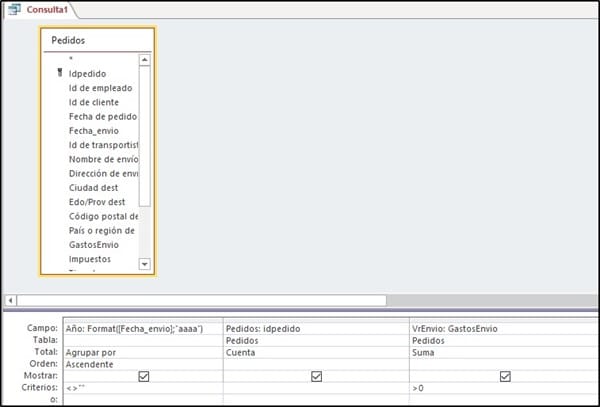Click the horizontal scrollbar thumb of the design pane
The height and width of the screenshot is (407, 600).
(201, 301)
